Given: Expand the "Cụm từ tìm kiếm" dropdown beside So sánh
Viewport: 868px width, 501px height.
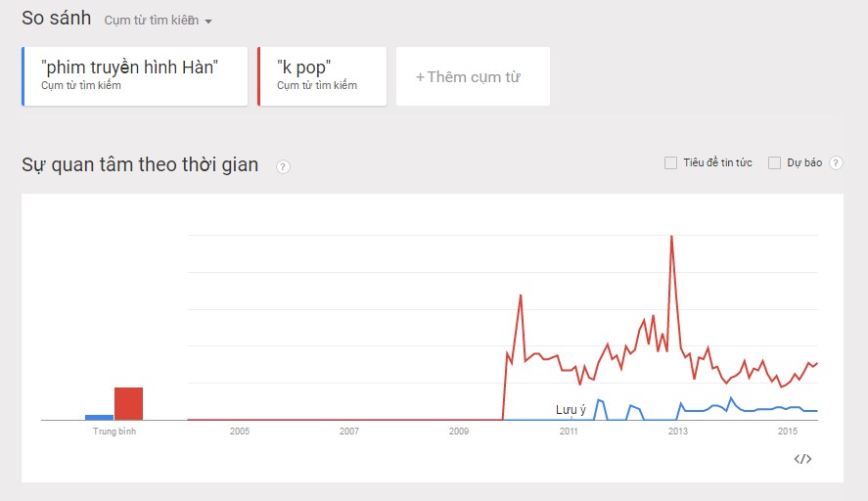Looking at the screenshot, I should 159,21.
